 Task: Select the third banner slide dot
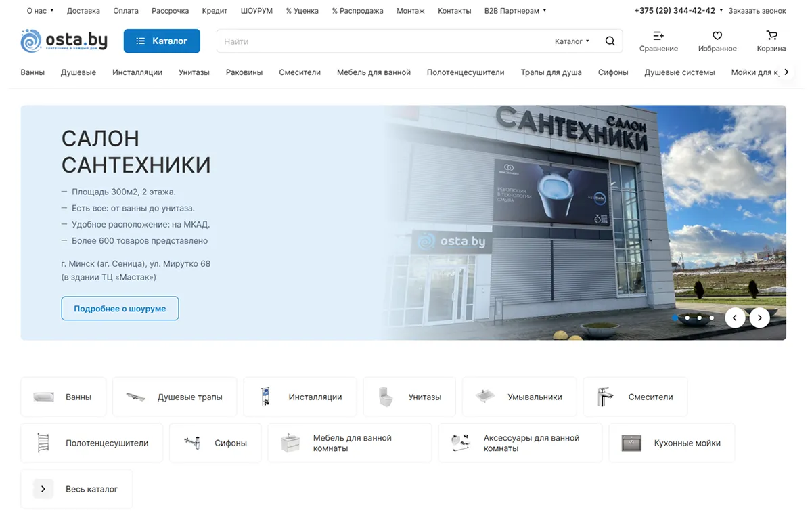(700, 318)
